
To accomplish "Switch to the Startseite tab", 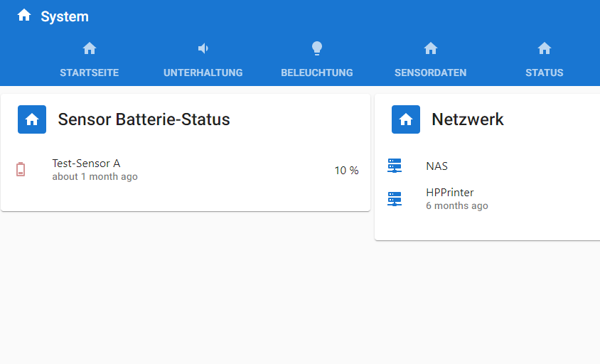I will click(90, 73).
